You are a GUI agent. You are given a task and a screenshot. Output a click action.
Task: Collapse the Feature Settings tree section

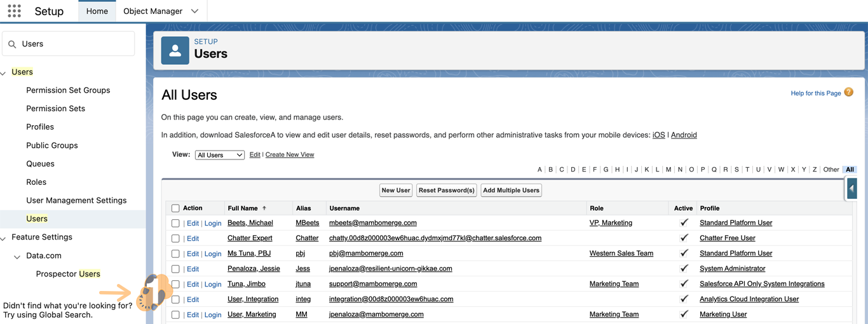click(x=4, y=238)
